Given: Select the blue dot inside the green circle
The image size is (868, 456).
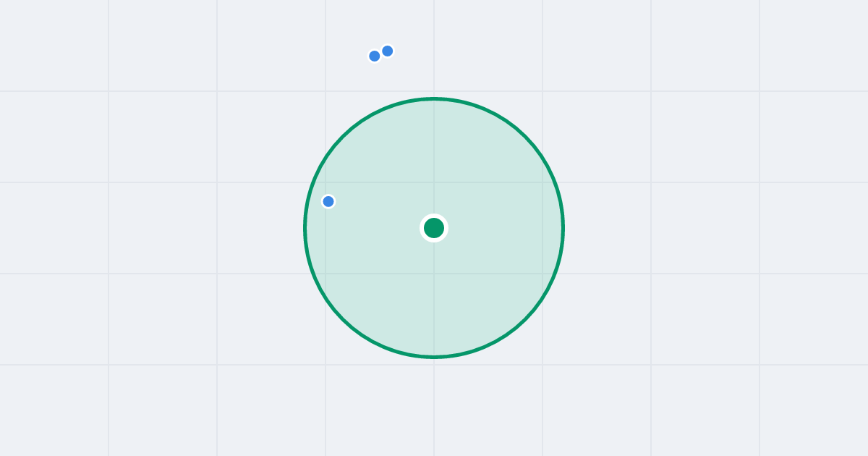Looking at the screenshot, I should 328,201.
